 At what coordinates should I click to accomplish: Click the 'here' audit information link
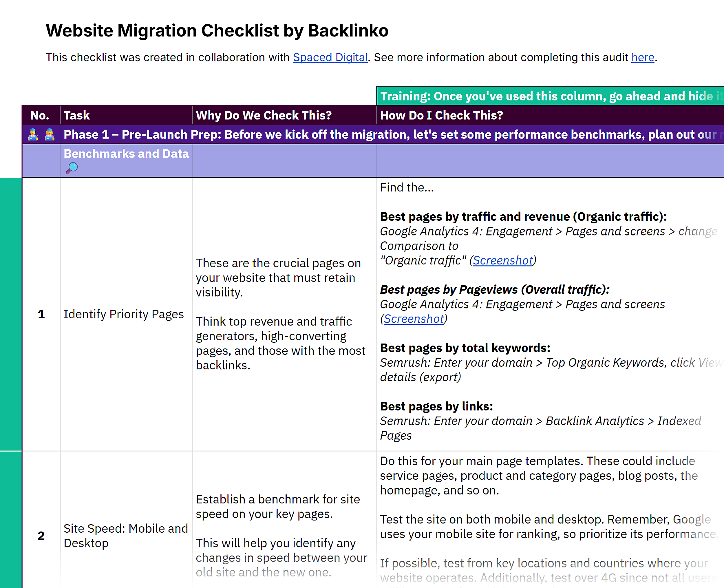click(x=642, y=57)
